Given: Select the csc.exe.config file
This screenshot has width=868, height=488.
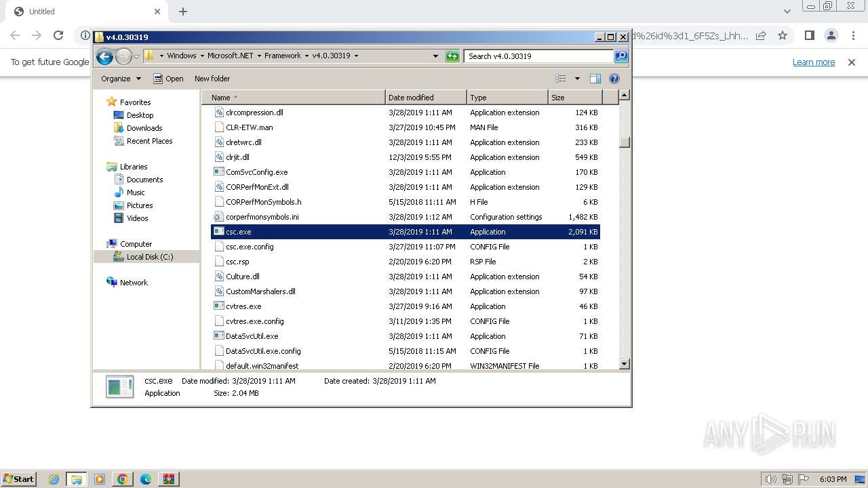Looking at the screenshot, I should (x=250, y=247).
